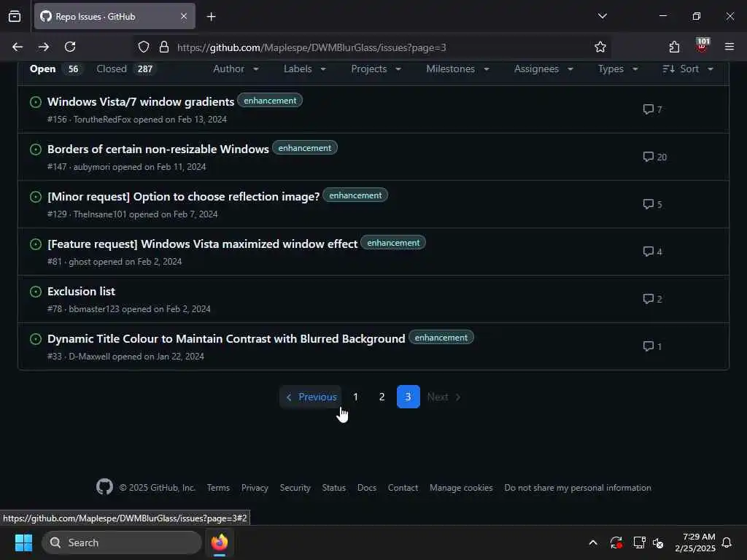Open the Privacy footer link
Image resolution: width=747 pixels, height=560 pixels.
click(x=255, y=488)
